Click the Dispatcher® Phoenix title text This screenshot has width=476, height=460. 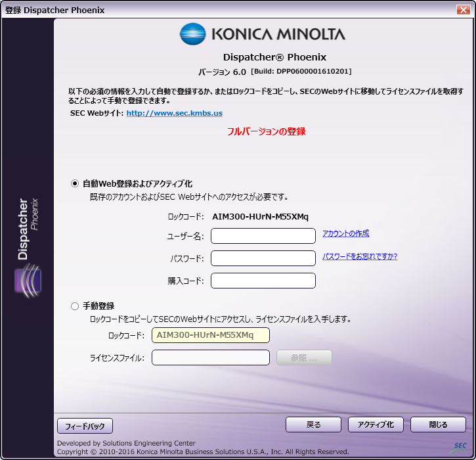[274, 57]
